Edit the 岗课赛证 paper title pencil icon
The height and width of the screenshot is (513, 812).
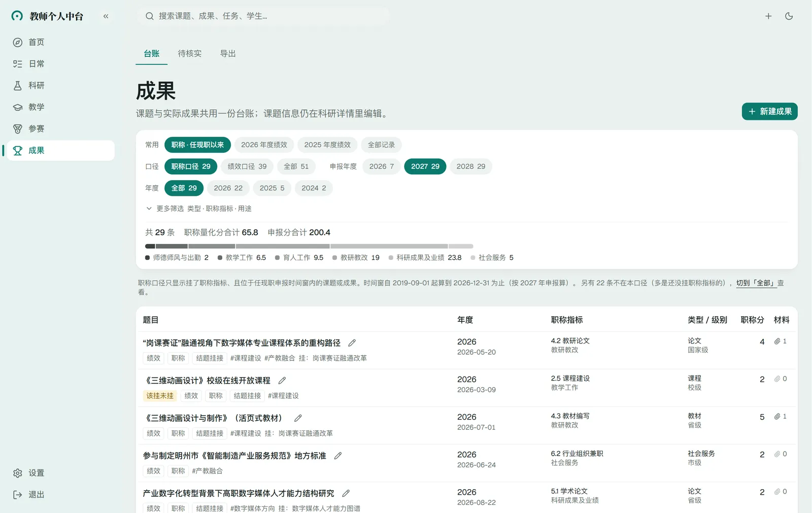352,343
